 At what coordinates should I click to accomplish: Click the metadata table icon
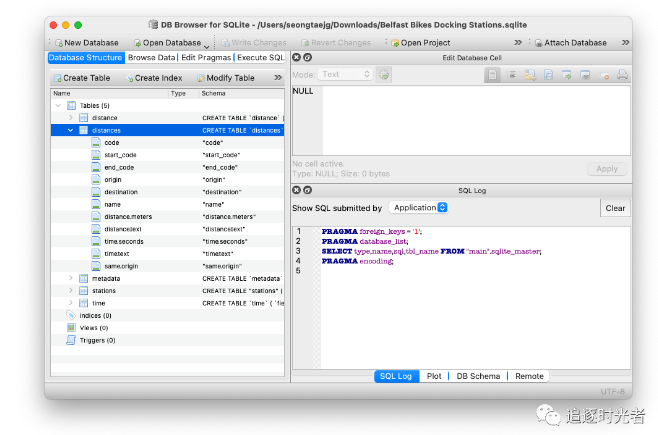click(x=84, y=278)
